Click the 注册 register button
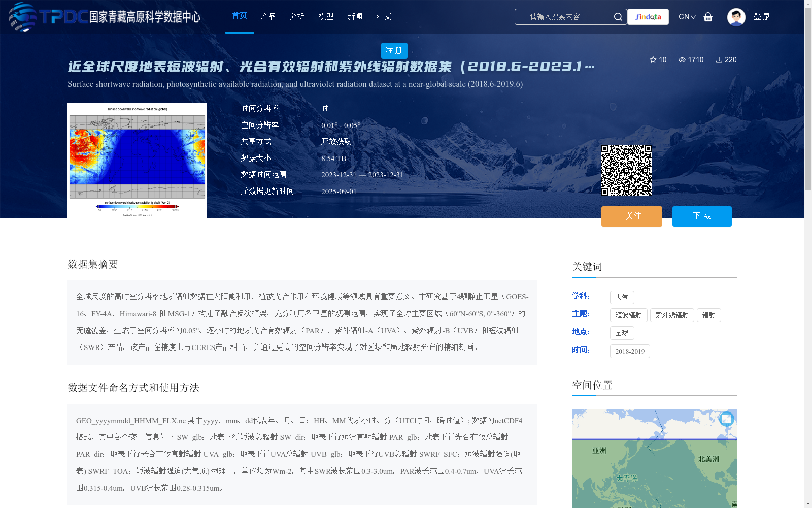This screenshot has width=812, height=508. (x=394, y=51)
